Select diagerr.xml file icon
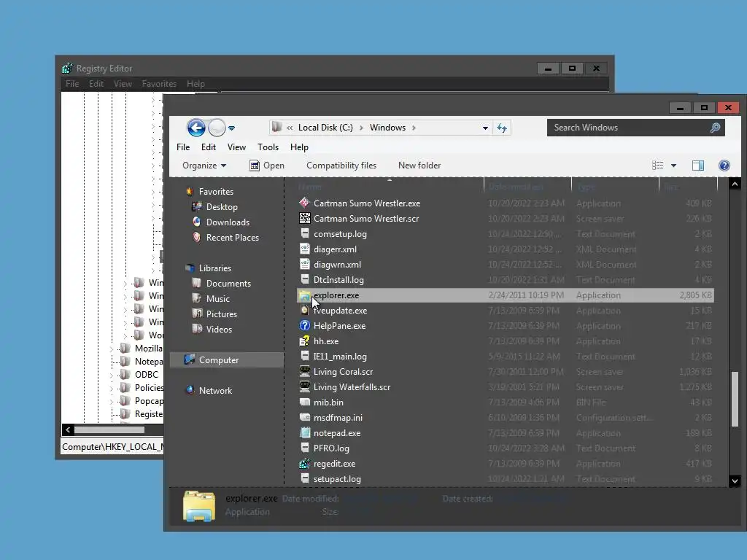747x560 pixels. [x=304, y=249]
